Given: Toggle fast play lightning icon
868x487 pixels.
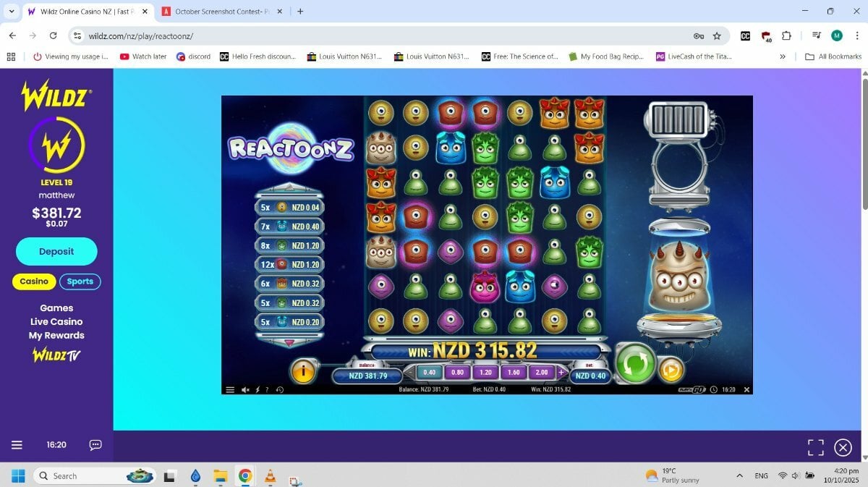Looking at the screenshot, I should (x=258, y=389).
